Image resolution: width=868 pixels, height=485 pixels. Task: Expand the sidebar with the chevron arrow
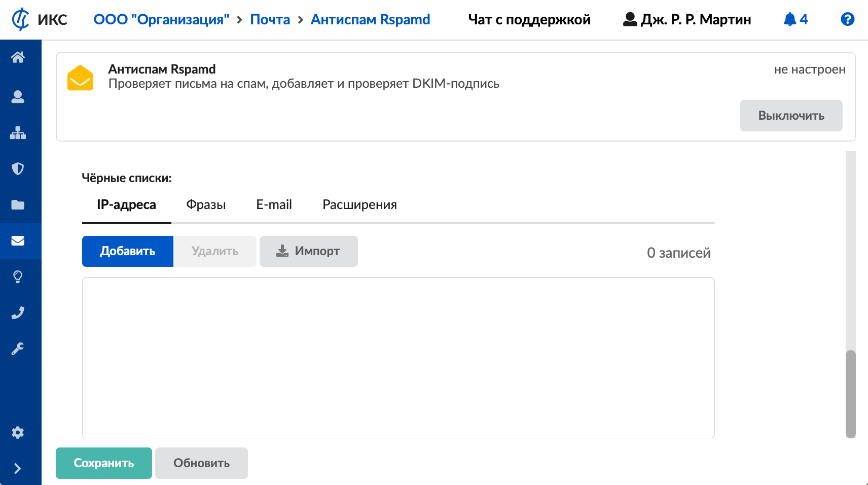(x=18, y=468)
